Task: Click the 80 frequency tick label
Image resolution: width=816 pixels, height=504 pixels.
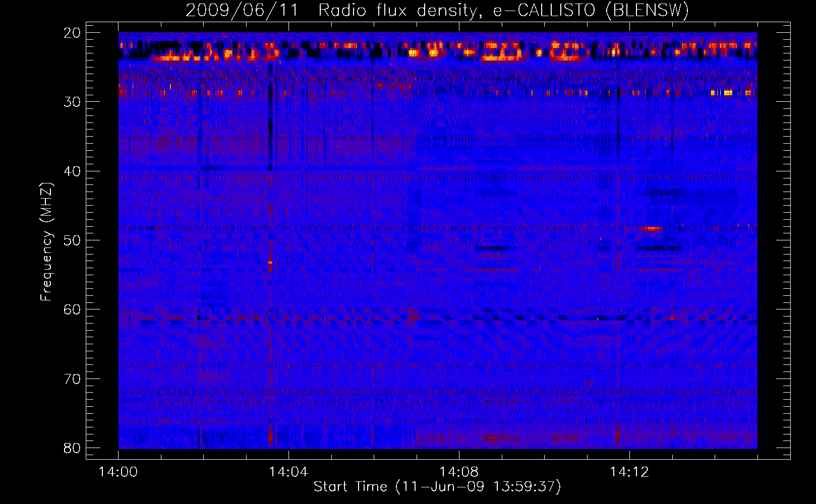Action: click(x=72, y=448)
